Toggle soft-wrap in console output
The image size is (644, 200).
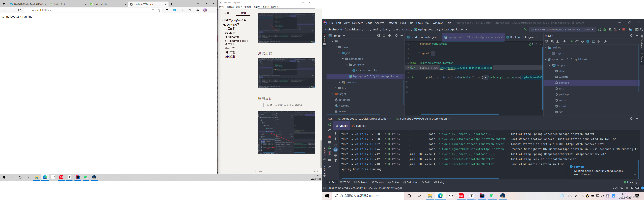[335, 144]
